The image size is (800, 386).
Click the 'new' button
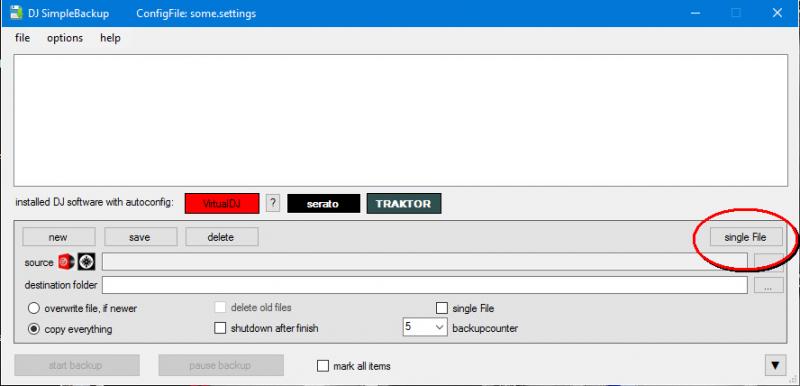[58, 237]
